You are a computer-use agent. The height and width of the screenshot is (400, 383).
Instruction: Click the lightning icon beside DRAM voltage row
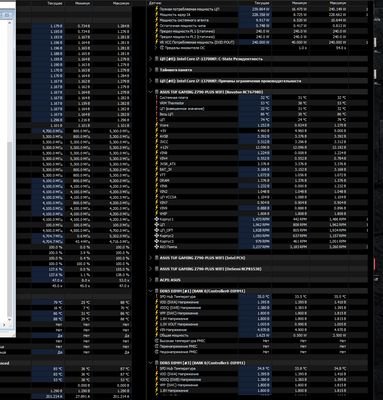tap(157, 181)
